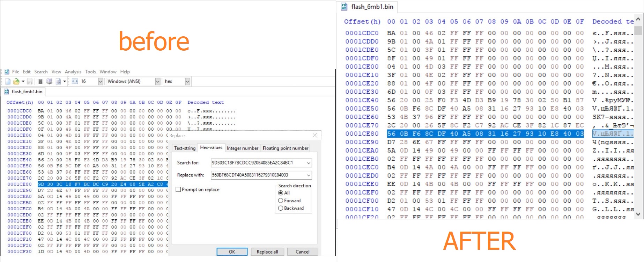This screenshot has height=262, width=644.
Task: Click the Open disk computer icon
Action: click(x=49, y=81)
